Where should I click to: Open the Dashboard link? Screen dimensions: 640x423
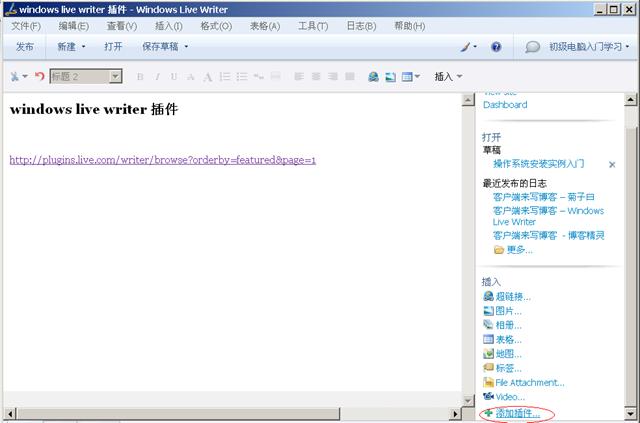505,105
